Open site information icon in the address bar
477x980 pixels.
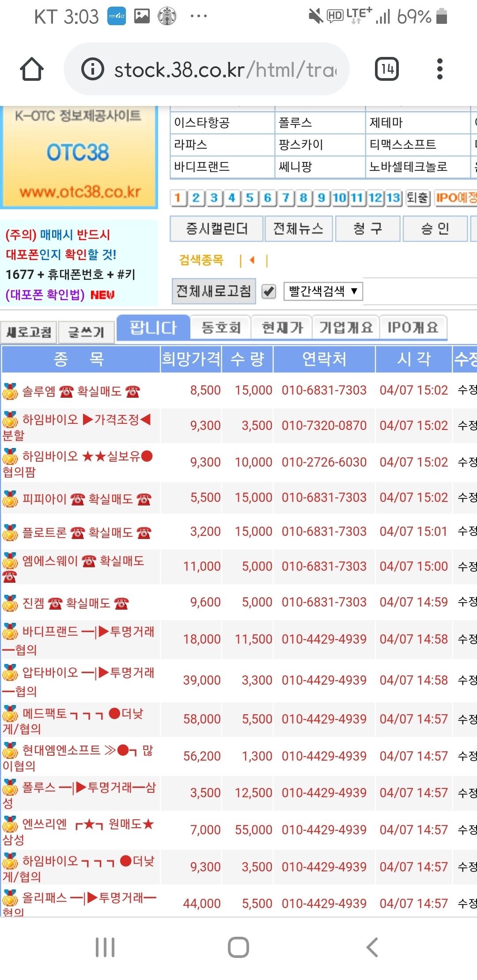pos(93,69)
